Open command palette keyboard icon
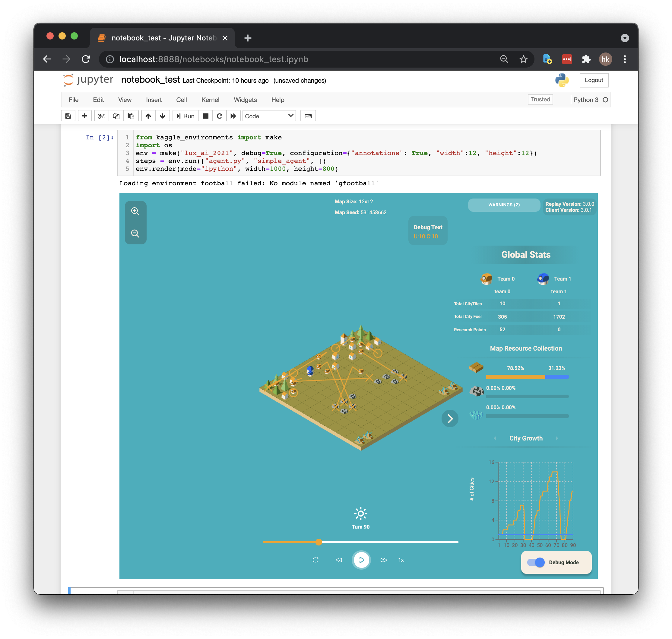 click(x=308, y=116)
